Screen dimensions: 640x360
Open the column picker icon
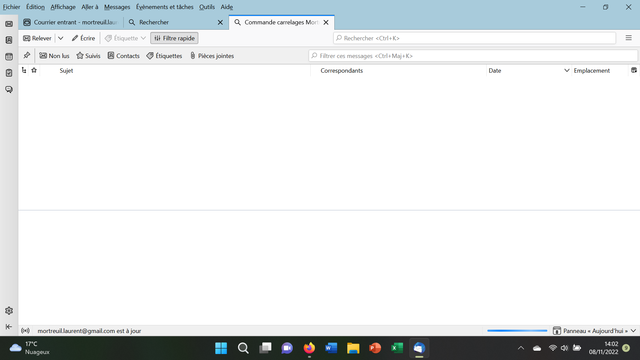[x=634, y=70]
